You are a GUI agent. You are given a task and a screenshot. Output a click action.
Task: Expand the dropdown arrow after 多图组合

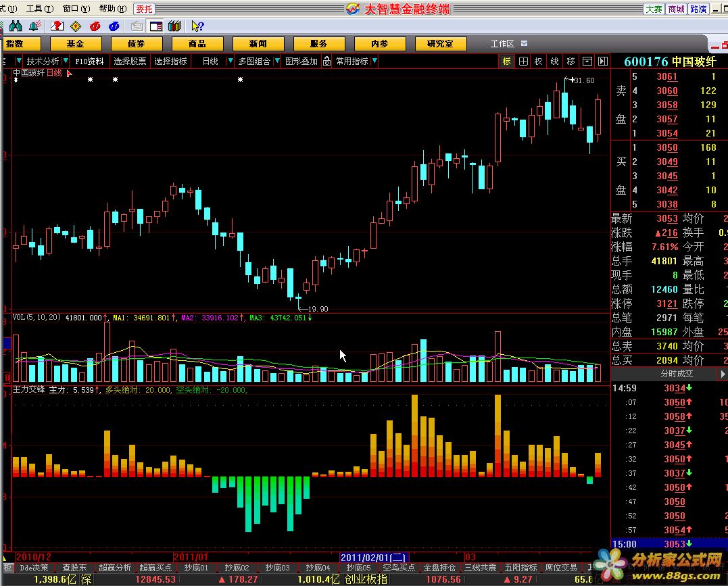(277, 61)
